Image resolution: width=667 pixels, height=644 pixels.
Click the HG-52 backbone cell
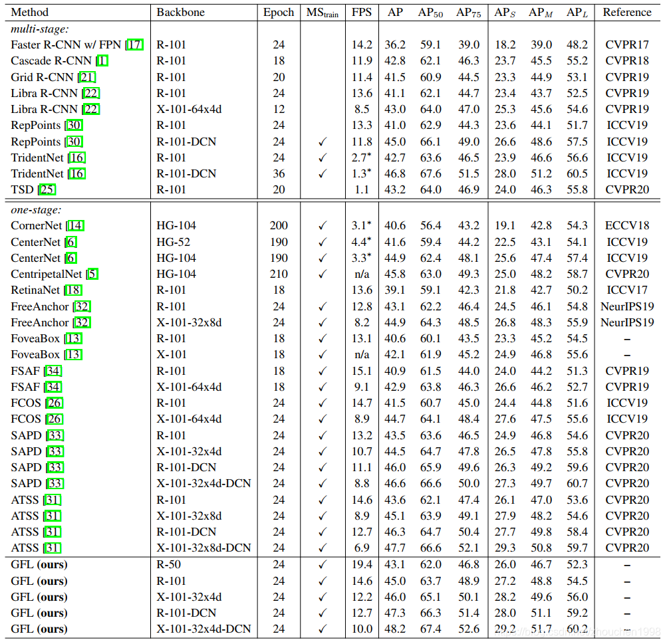[x=173, y=242]
